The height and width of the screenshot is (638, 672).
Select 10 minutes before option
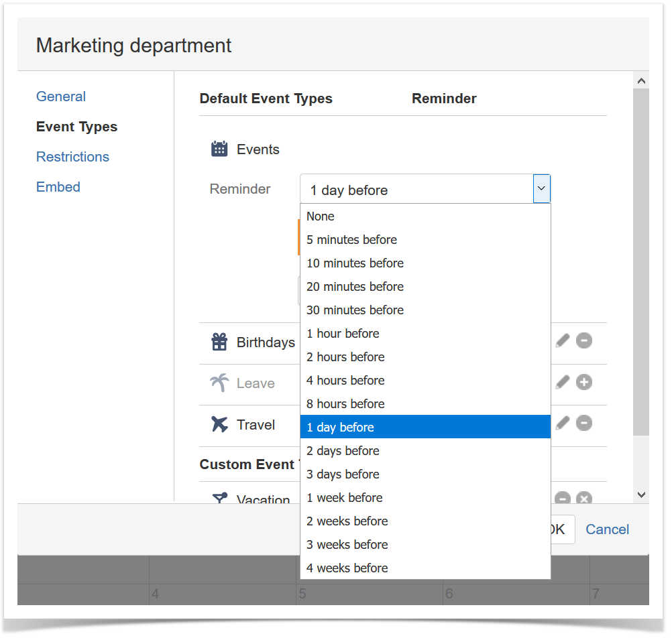pyautogui.click(x=425, y=263)
